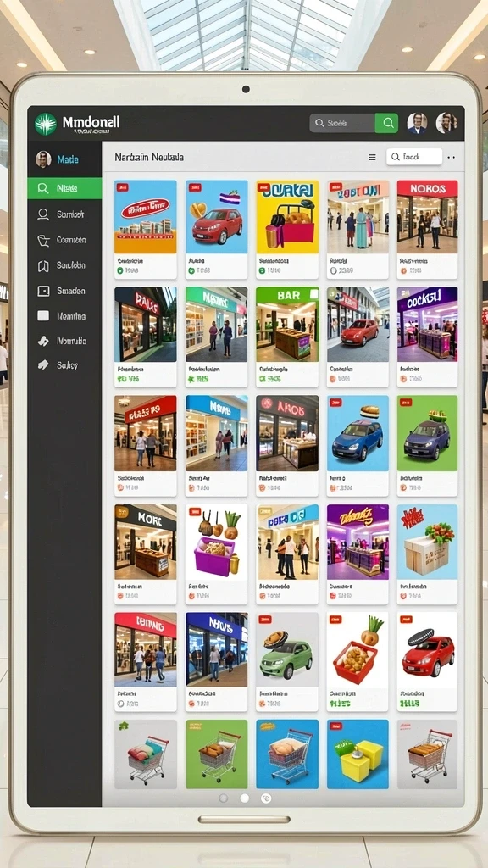This screenshot has width=488, height=868.
Task: Click the "Naraain Neulada" page title
Action: 149,157
